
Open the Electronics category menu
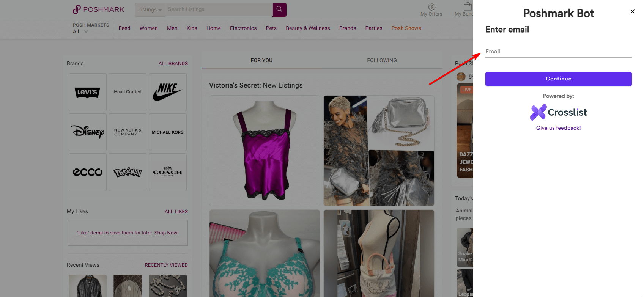pos(243,28)
